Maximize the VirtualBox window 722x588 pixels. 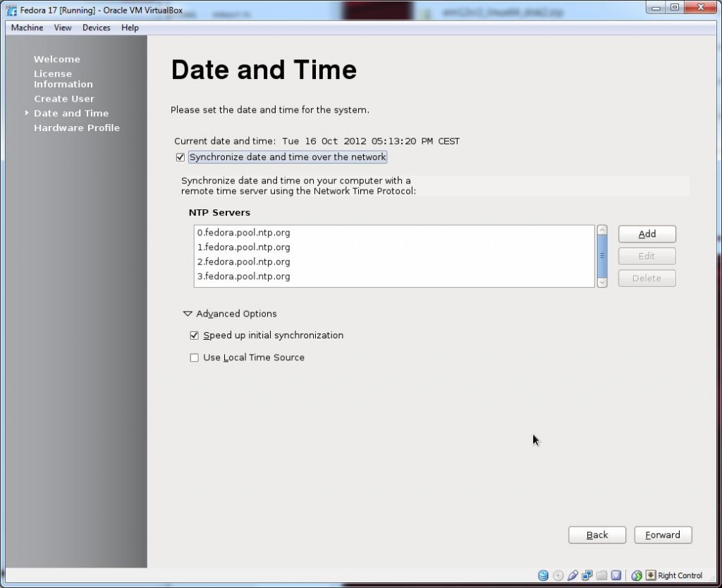tap(675, 7)
